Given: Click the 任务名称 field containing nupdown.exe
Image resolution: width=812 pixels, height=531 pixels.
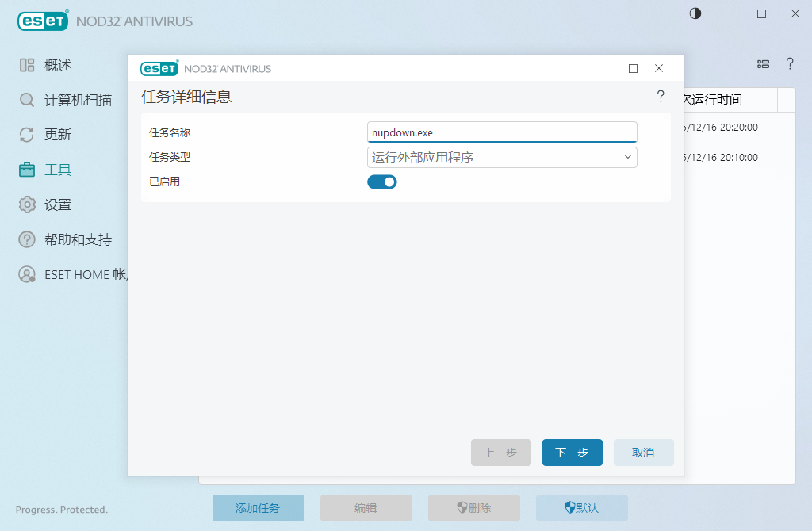Looking at the screenshot, I should coord(502,132).
